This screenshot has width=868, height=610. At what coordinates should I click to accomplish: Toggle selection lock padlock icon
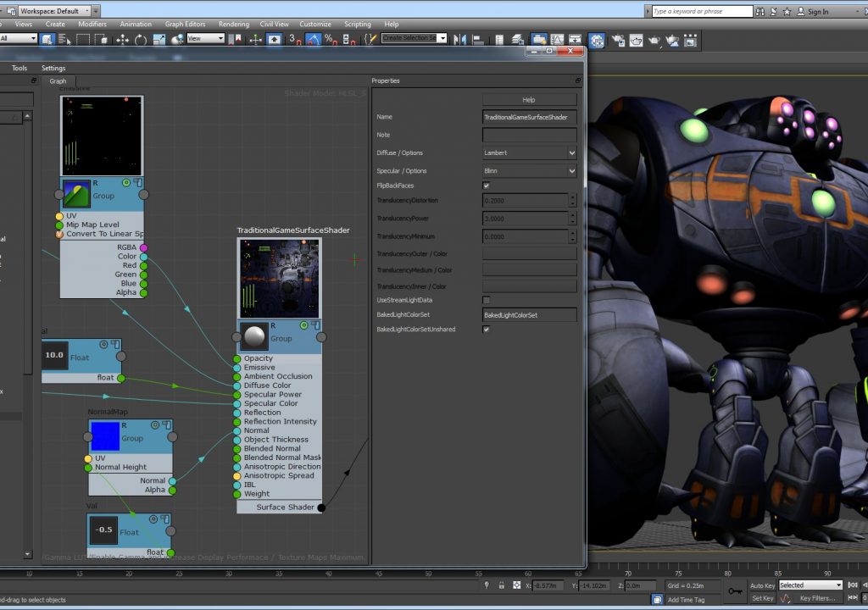click(x=502, y=585)
